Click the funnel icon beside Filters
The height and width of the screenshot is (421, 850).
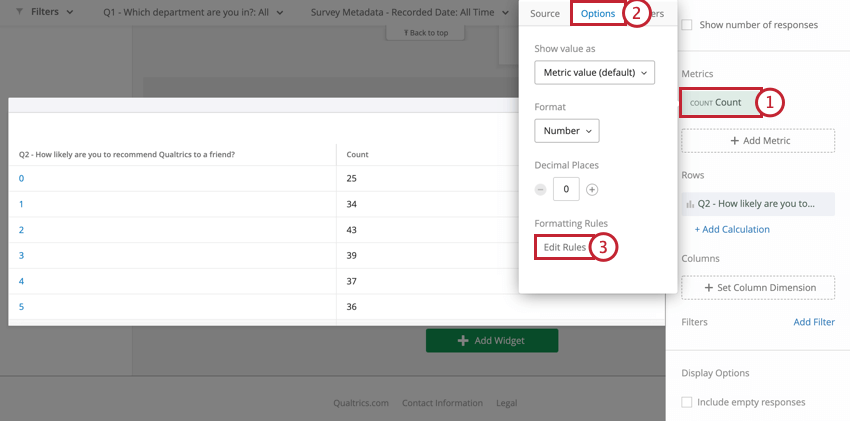(20, 11)
